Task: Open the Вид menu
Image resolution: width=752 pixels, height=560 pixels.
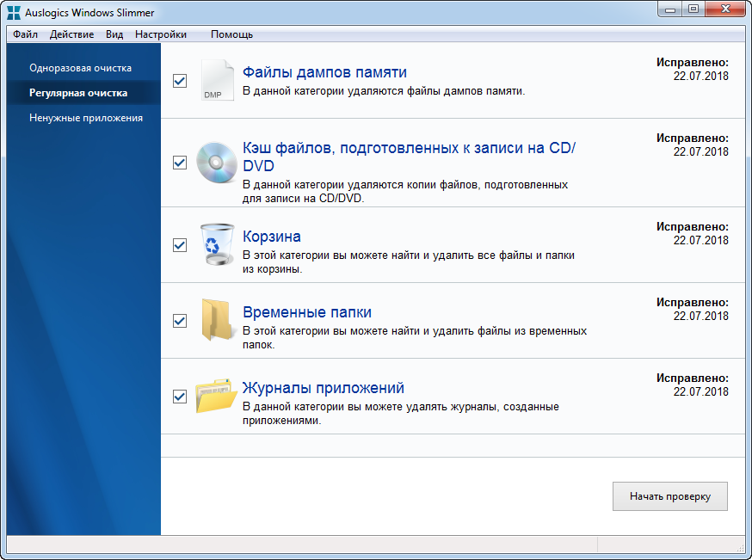Action: [114, 34]
